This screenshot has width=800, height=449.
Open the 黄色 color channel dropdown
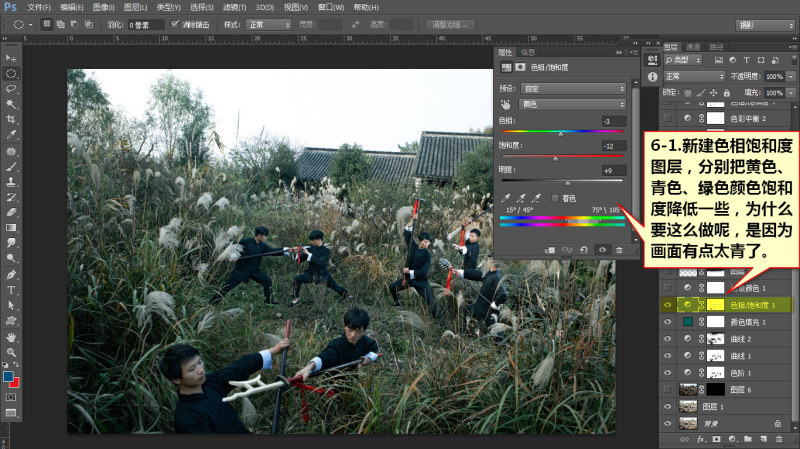(573, 104)
